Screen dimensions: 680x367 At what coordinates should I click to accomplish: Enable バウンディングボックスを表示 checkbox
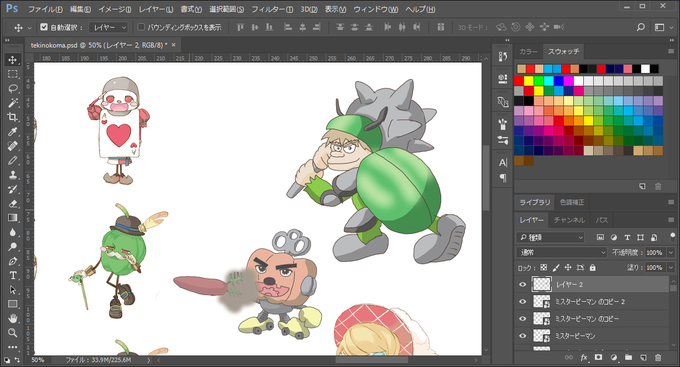pyautogui.click(x=141, y=27)
